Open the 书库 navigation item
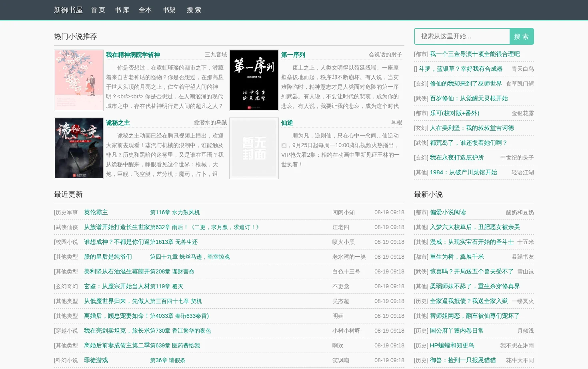 coord(122,10)
